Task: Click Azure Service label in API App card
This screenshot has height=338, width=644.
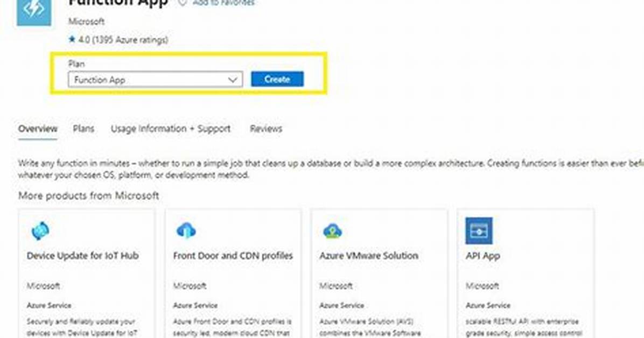Action: pyautogui.click(x=488, y=306)
